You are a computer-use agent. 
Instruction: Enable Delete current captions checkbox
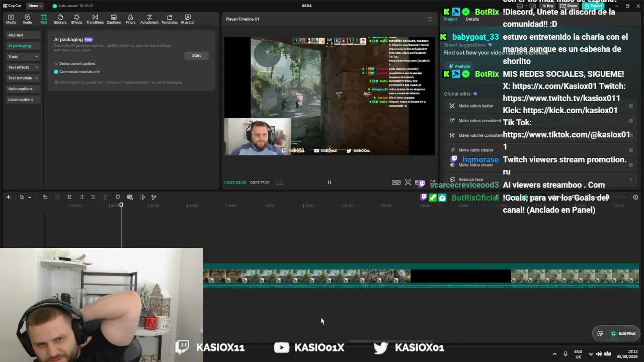pyautogui.click(x=56, y=64)
